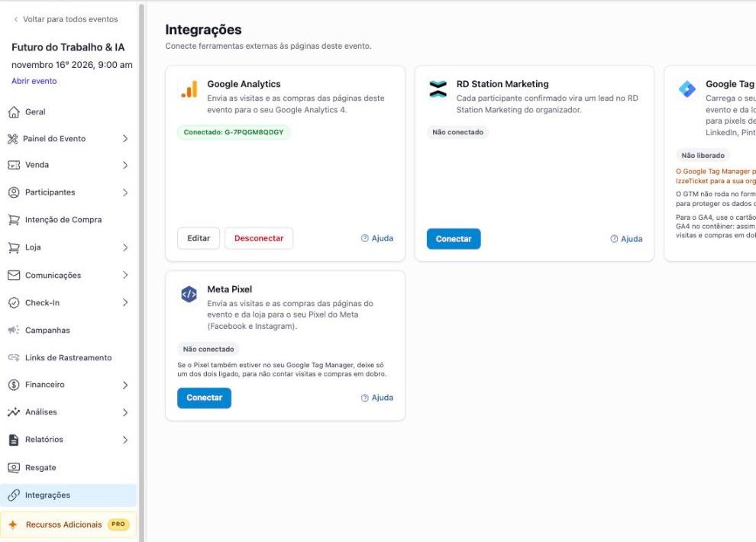
Task: Disconnect Google Analytics with Desconectar
Action: [259, 238]
